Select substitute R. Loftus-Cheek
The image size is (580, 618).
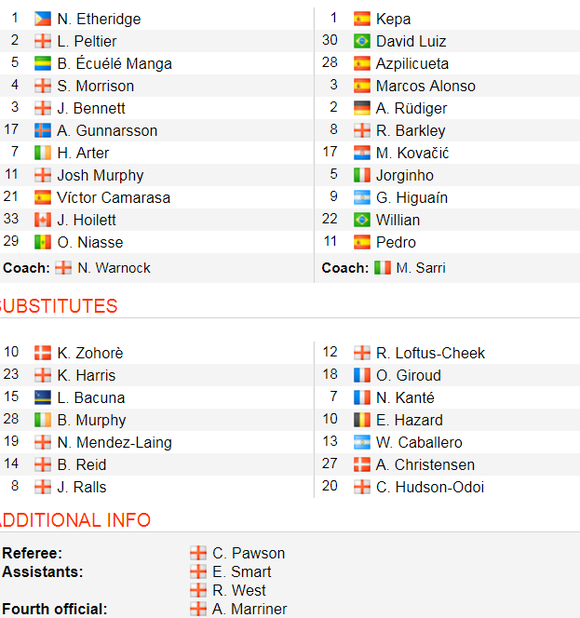click(430, 353)
